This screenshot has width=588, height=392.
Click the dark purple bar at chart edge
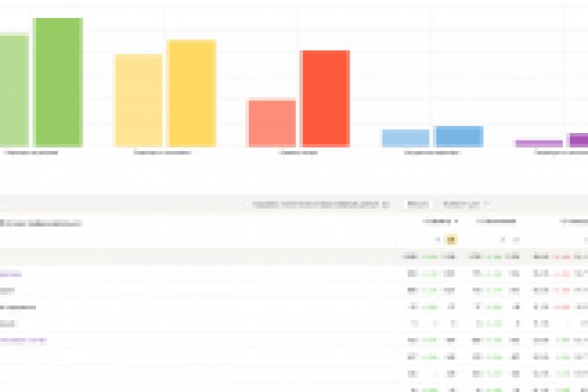coord(578,140)
